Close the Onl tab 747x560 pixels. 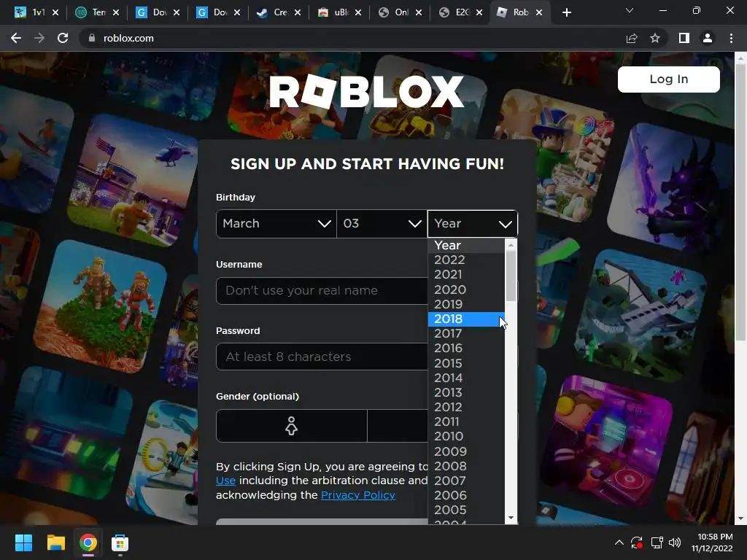419,12
